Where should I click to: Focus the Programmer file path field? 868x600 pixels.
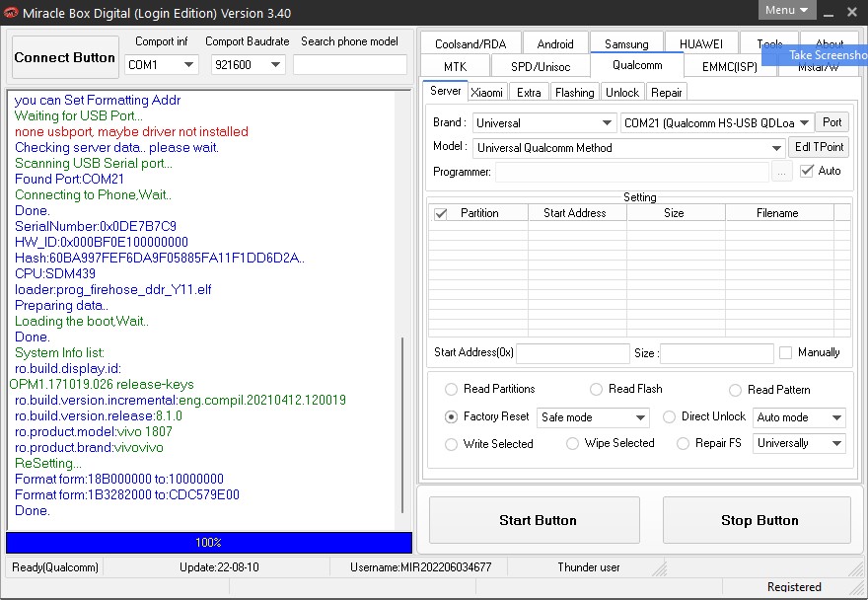(632, 172)
